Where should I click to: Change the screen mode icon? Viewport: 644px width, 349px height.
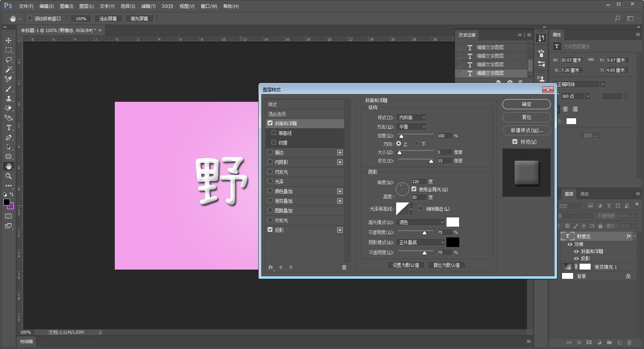click(x=9, y=226)
